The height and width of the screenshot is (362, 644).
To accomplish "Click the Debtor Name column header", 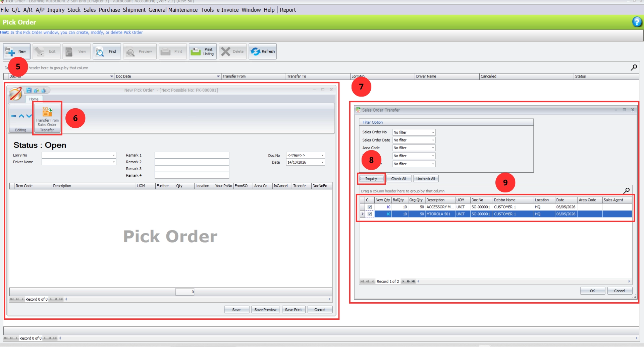I will click(x=513, y=200).
